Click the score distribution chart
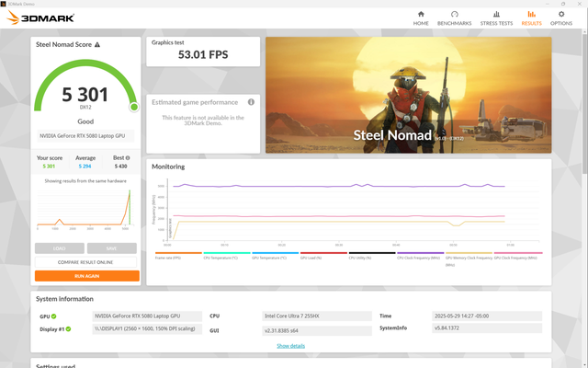This screenshot has width=588, height=368. (85, 209)
